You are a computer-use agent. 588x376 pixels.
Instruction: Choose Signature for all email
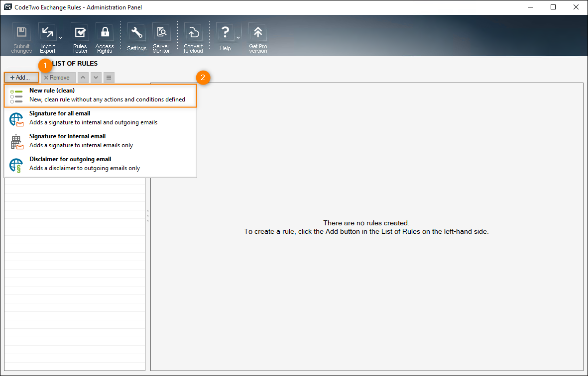click(x=100, y=118)
